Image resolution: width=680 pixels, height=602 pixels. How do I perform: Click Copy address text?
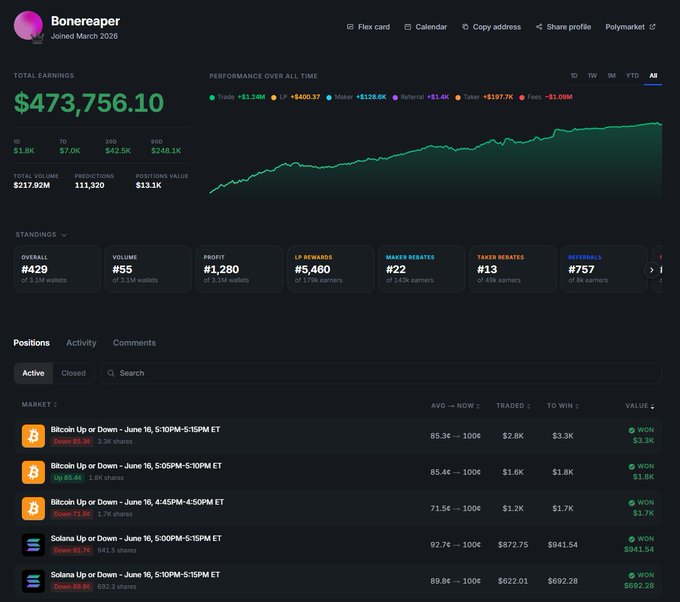tap(497, 27)
